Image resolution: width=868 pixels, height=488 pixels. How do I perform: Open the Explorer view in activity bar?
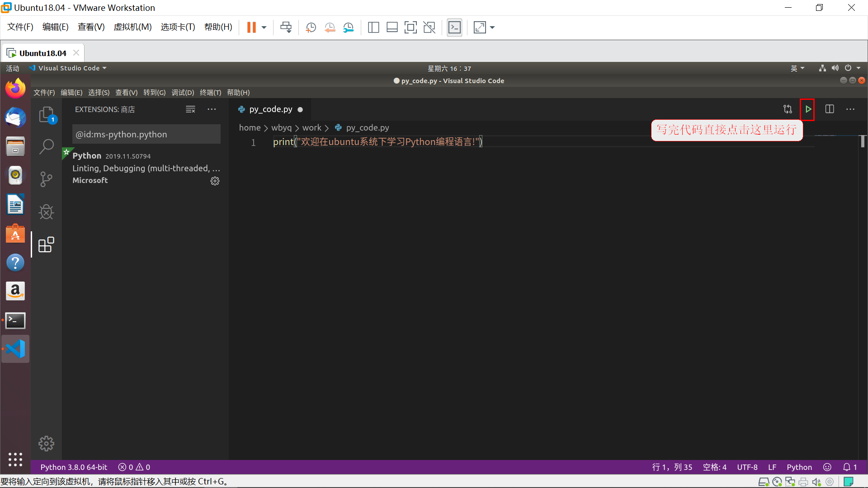46,115
